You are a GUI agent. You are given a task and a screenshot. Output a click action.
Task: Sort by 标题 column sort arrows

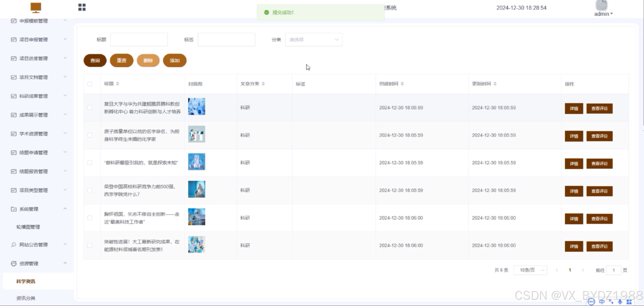[117, 84]
